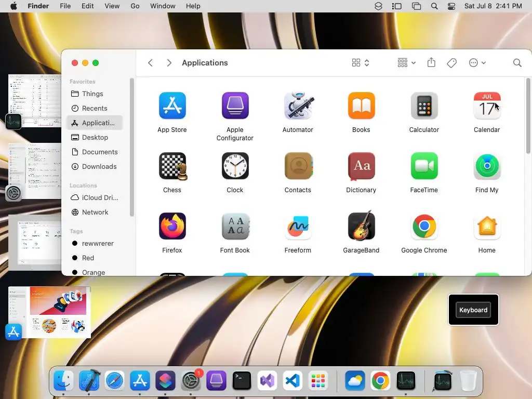Image resolution: width=532 pixels, height=399 pixels.
Task: Click the Share toolbar button
Action: pos(431,62)
